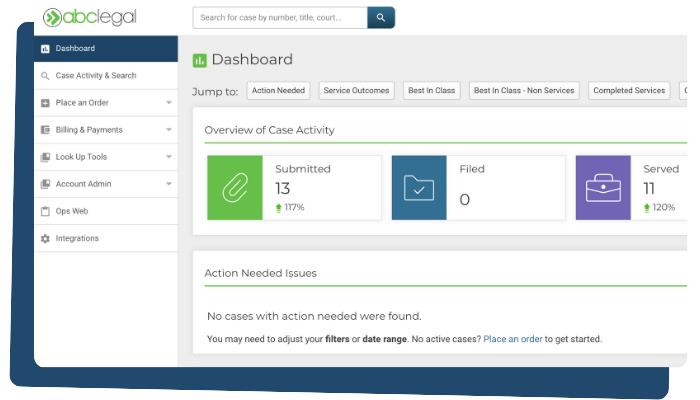Click the Submitted green up arrow
This screenshot has width=700, height=400.
click(x=279, y=208)
